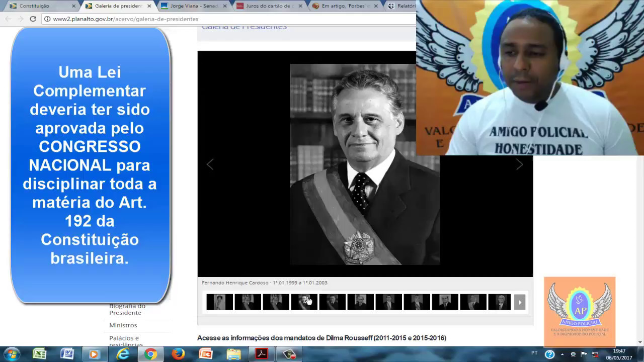Switch to the Relatório tab
Image resolution: width=644 pixels, height=362 pixels.
401,6
